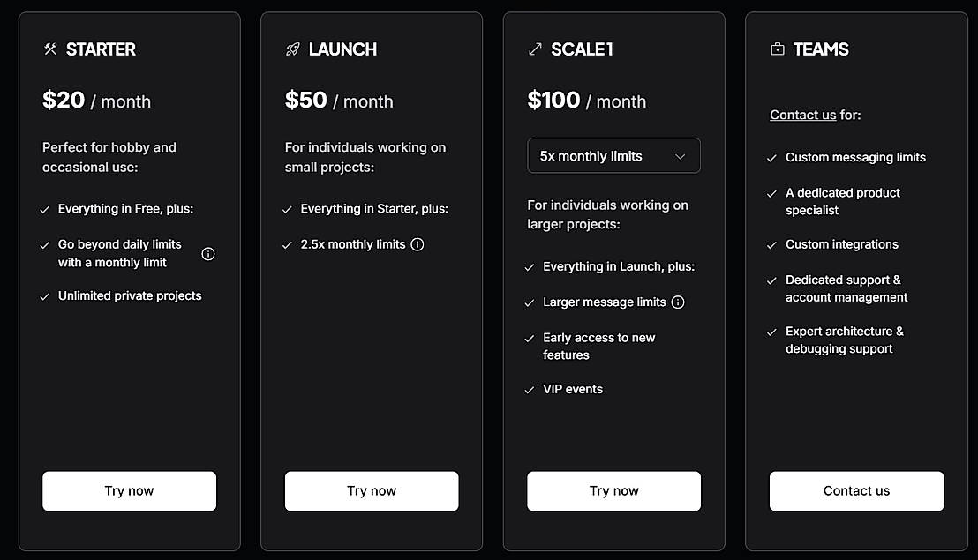Click the Contact us button in Teams
This screenshot has width=978, height=560.
click(856, 491)
